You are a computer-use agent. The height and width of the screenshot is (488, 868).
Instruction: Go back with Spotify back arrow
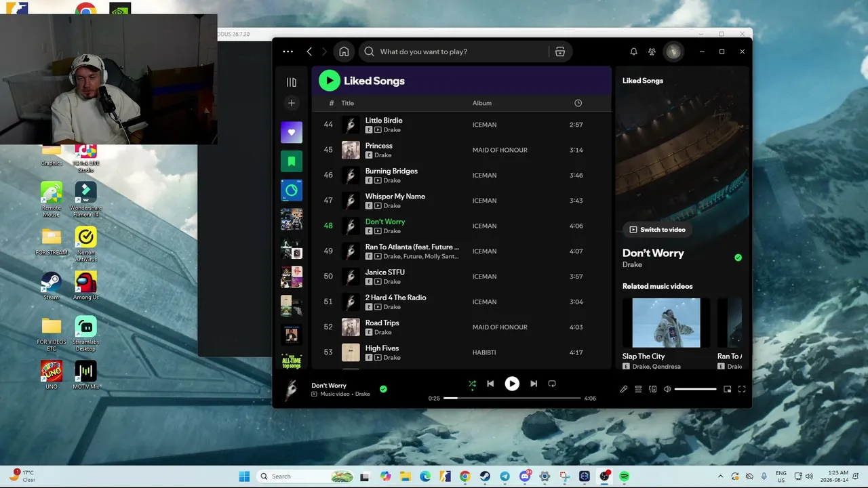click(309, 52)
